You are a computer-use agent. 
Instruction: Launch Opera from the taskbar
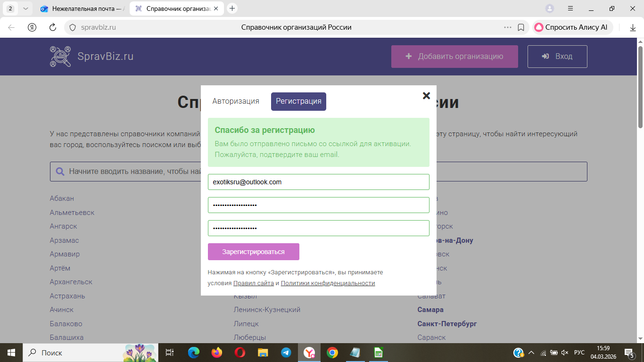tap(240, 353)
